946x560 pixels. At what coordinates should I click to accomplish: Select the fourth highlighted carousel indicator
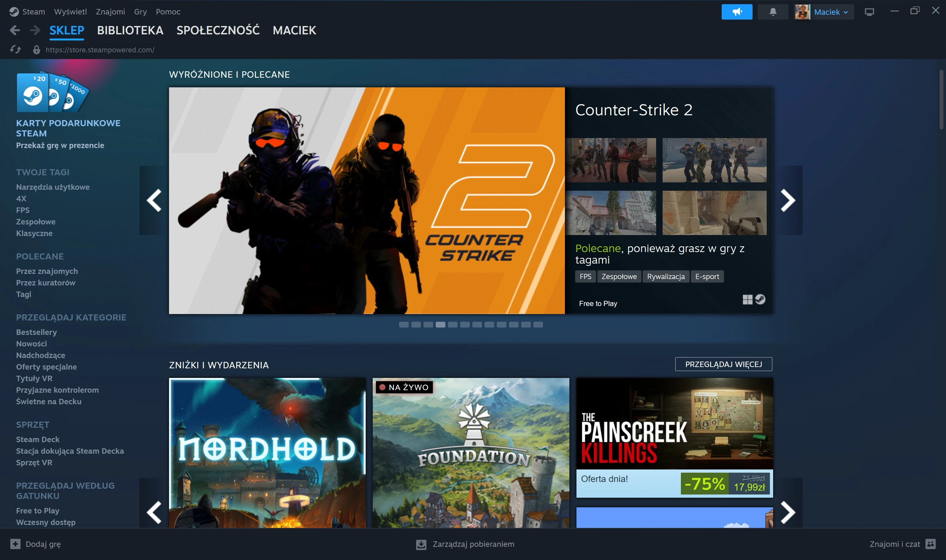click(x=440, y=325)
